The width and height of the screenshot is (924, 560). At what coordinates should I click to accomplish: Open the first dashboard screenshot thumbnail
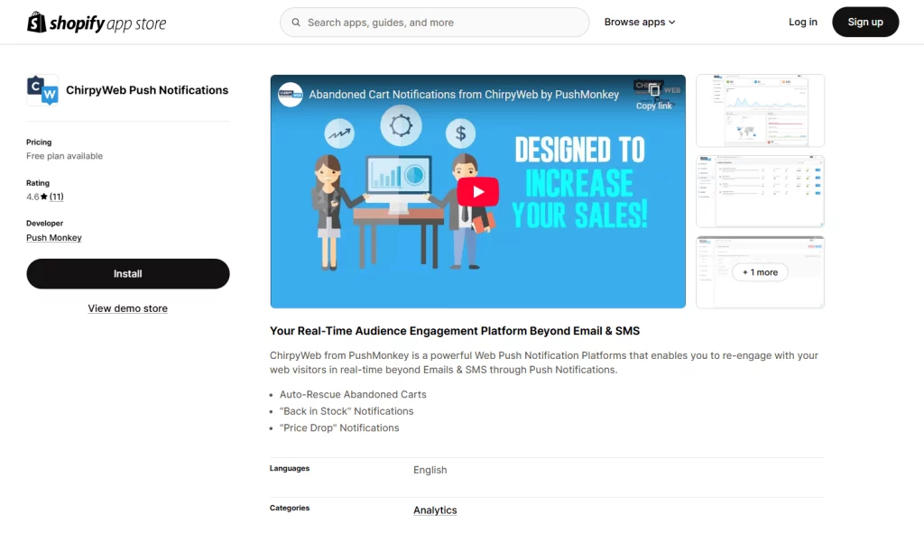pos(760,111)
